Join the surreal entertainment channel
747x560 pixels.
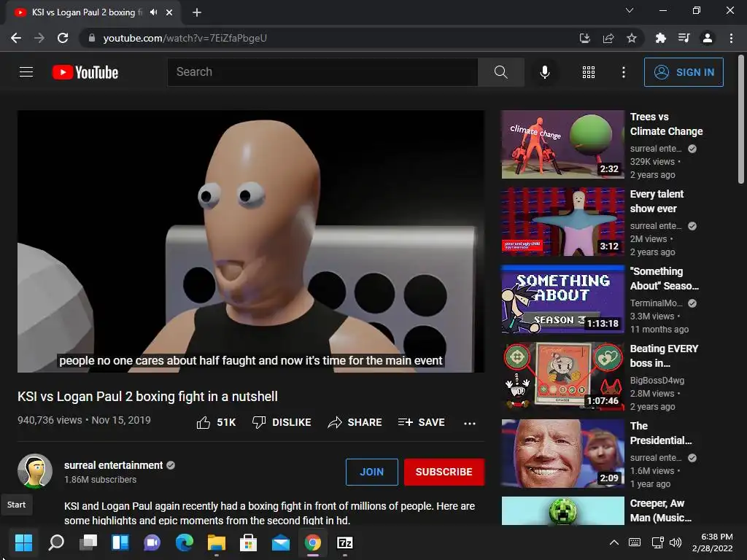pyautogui.click(x=371, y=472)
